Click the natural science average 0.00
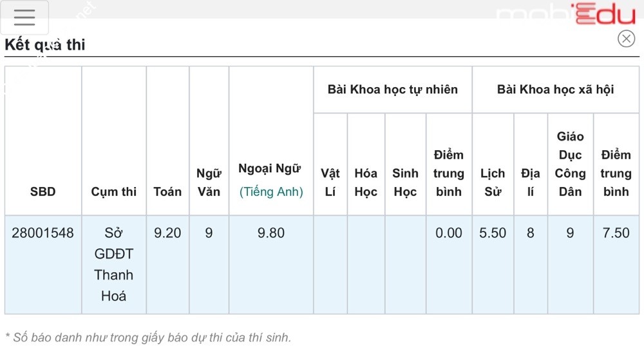Image resolution: width=644 pixels, height=363 pixels. pos(449,233)
